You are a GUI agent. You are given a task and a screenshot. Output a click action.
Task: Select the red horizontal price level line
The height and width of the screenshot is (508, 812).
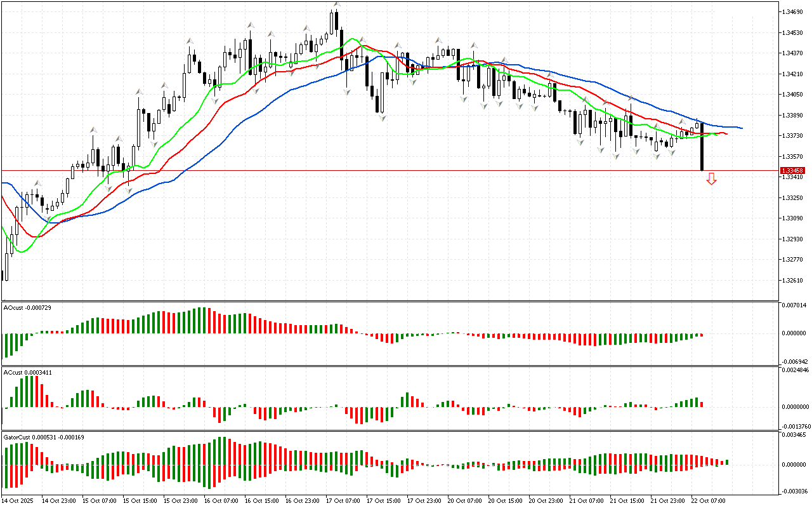(x=381, y=170)
